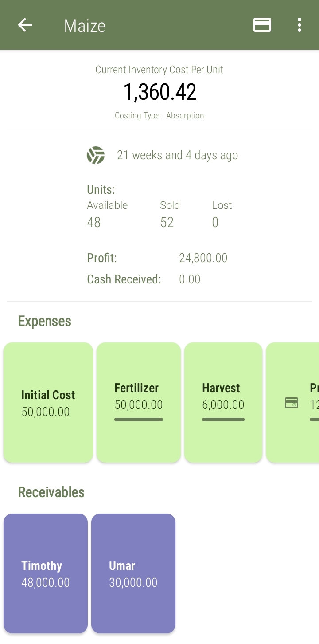
Task: Tap the Receivables section heading
Action: pos(51,492)
